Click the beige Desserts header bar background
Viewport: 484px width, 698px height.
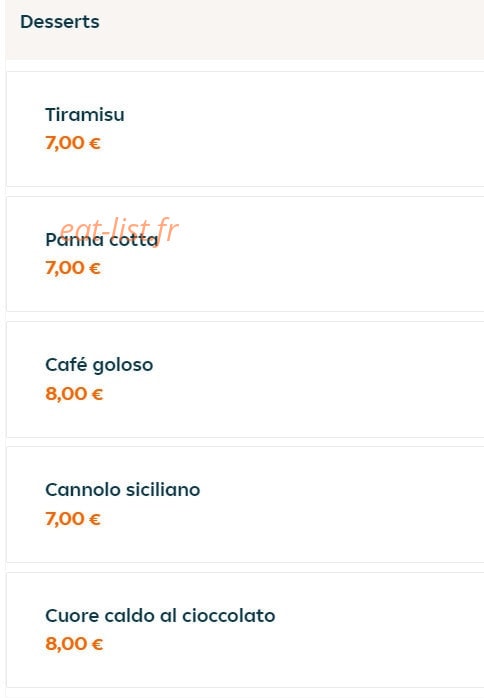click(x=289, y=27)
